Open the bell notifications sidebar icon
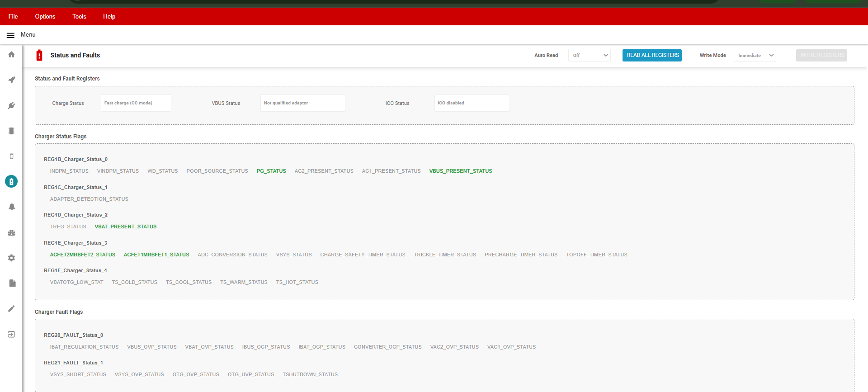The image size is (868, 392). click(x=12, y=207)
